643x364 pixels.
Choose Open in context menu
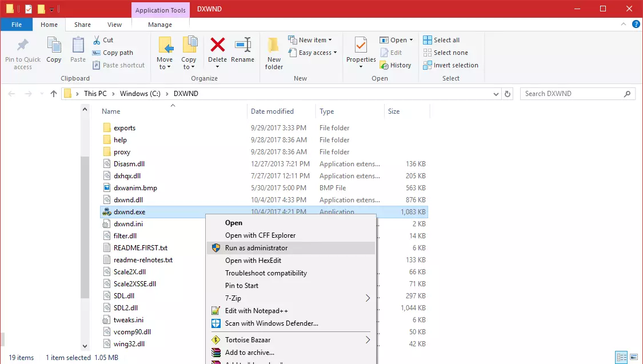pos(291,223)
